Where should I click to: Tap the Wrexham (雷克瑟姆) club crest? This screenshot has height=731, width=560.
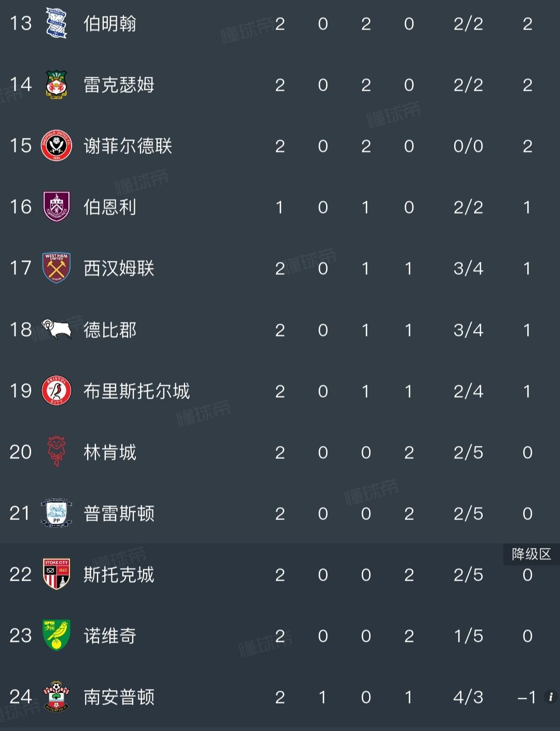[x=56, y=85]
